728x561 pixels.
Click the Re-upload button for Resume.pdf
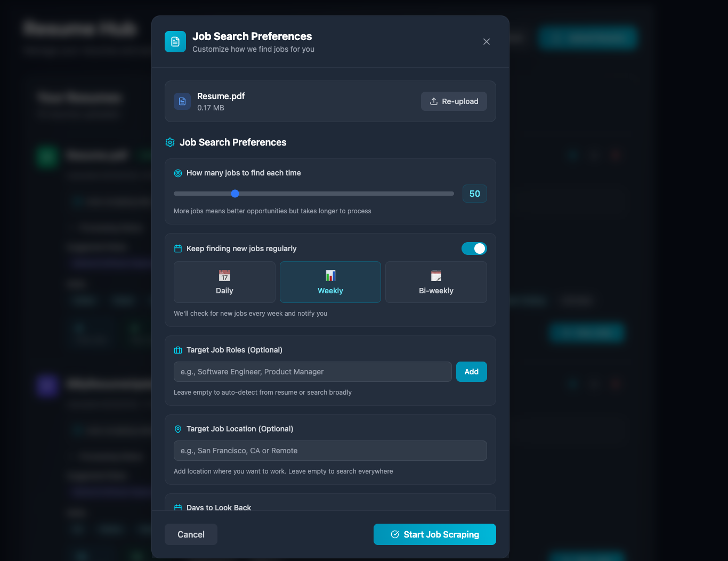[454, 101]
